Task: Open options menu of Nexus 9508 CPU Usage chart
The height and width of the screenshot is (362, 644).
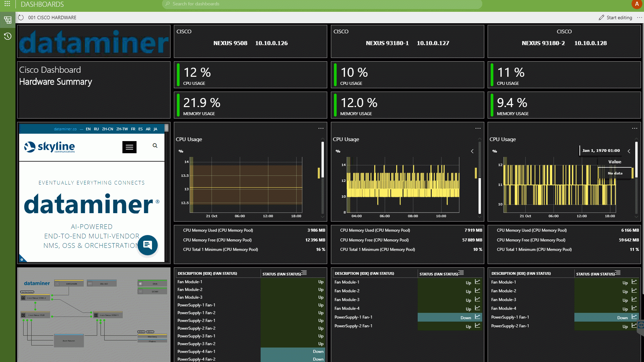Action: point(321,128)
